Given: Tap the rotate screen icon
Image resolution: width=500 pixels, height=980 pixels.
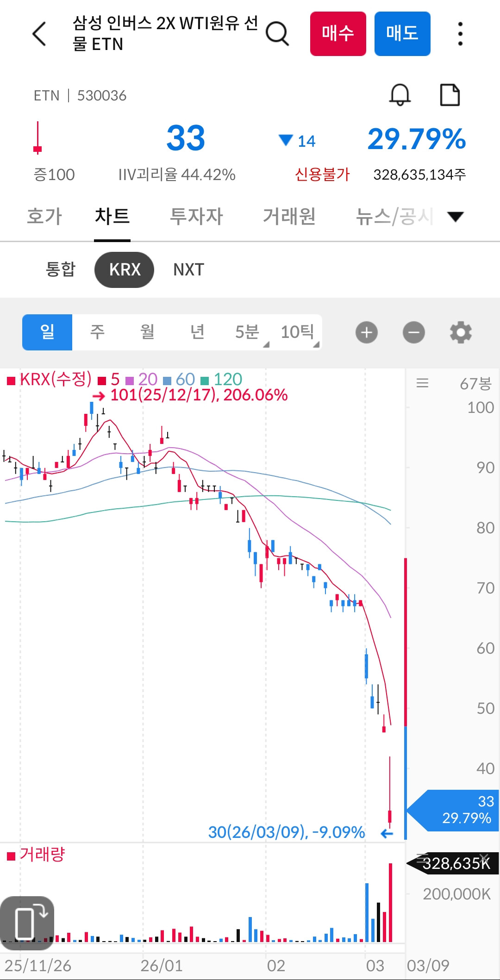Looking at the screenshot, I should [27, 919].
